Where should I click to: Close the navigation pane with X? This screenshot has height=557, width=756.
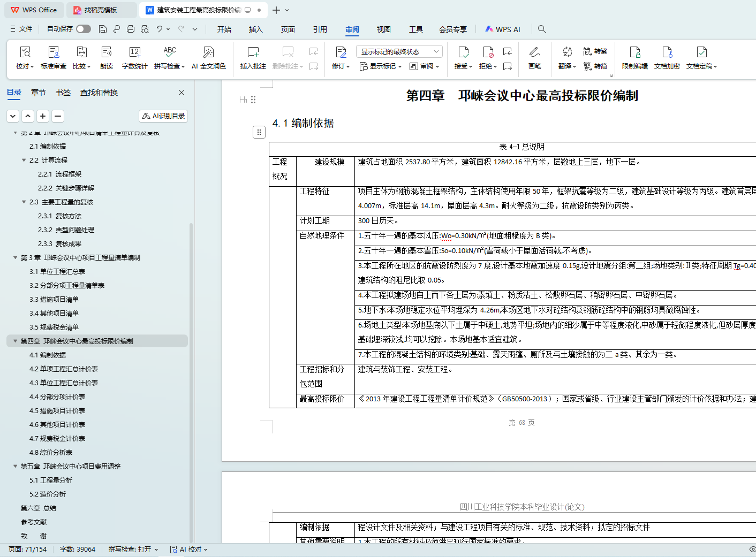coord(182,93)
